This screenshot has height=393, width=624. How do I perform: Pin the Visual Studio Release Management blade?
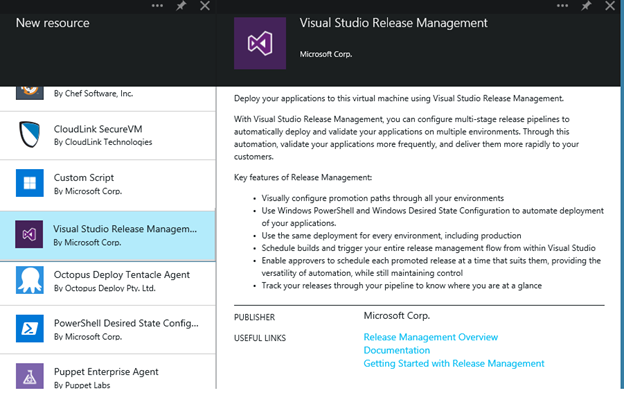tap(586, 6)
